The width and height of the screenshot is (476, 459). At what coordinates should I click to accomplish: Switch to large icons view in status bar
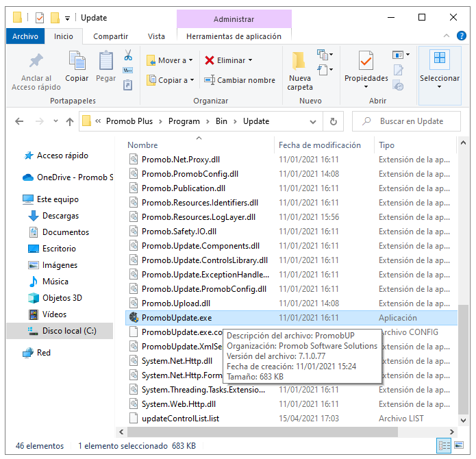coord(459,445)
